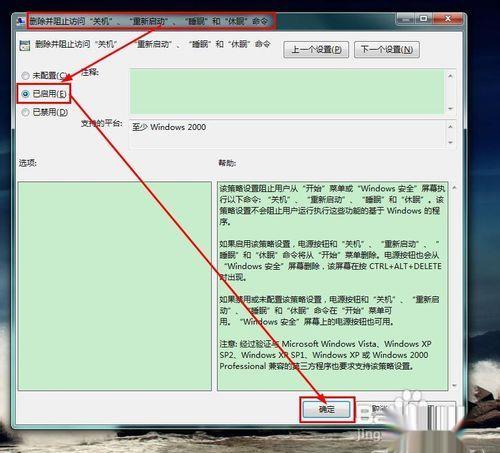This screenshot has width=500, height=453.
Task: Click the help text scroll up arrow
Action: [454, 188]
